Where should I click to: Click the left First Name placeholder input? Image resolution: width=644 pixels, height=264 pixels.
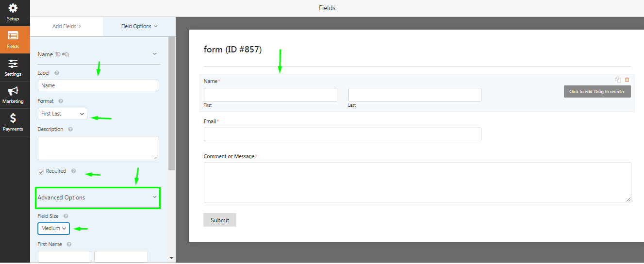click(65, 257)
